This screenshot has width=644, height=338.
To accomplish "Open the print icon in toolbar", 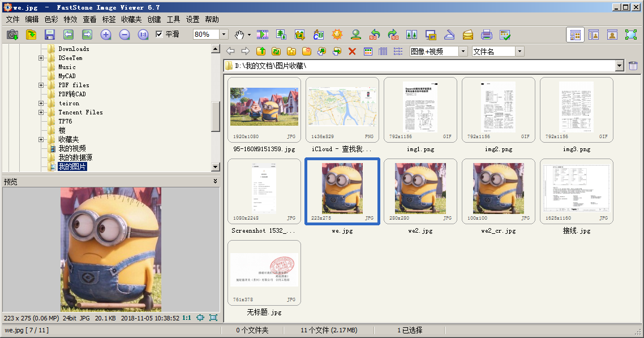I will 486,35.
